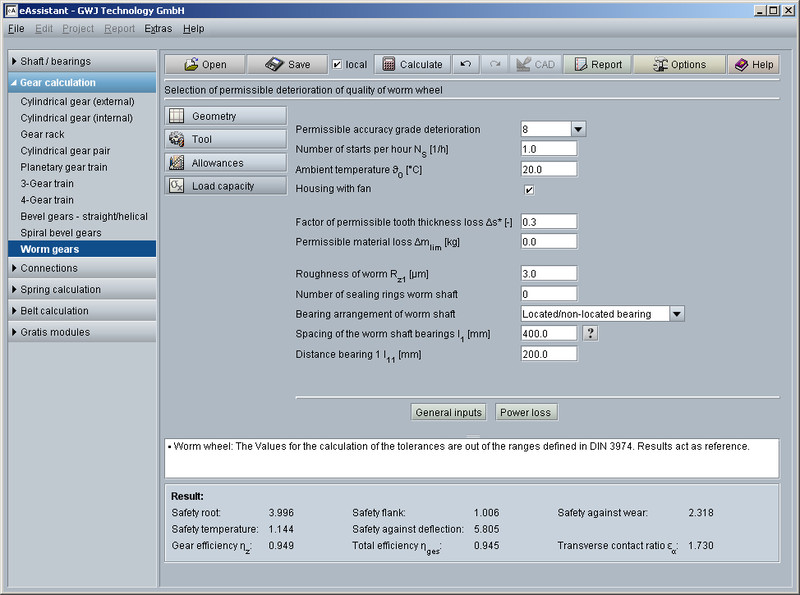Image resolution: width=800 pixels, height=595 pixels.
Task: Toggle the local checkbox
Action: [x=337, y=65]
